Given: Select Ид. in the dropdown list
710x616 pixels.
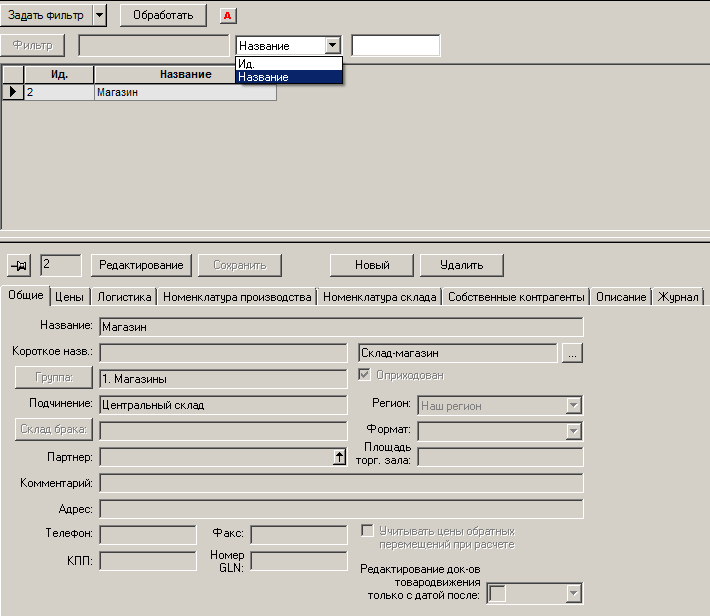Looking at the screenshot, I should tap(289, 64).
